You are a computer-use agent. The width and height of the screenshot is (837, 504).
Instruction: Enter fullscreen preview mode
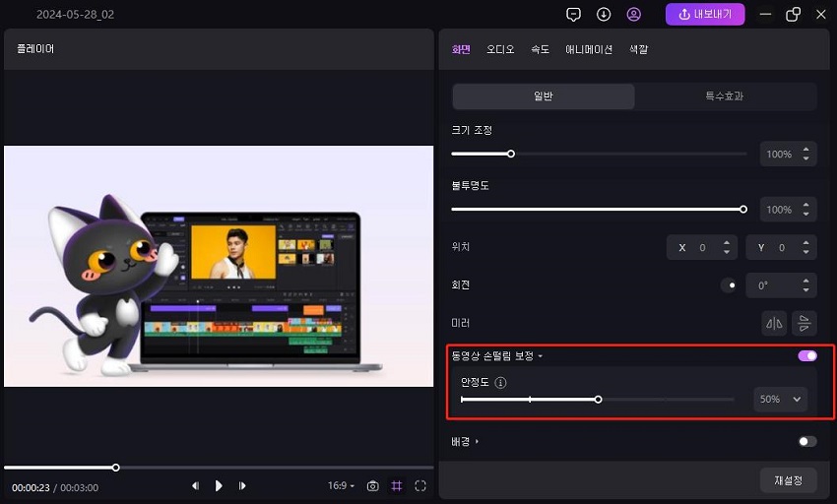420,486
